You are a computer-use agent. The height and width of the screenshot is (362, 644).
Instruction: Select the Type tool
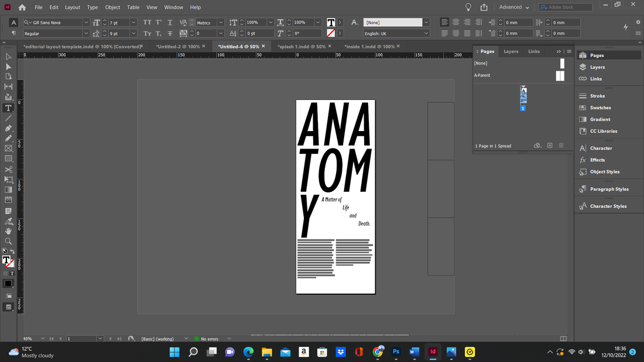coord(8,108)
